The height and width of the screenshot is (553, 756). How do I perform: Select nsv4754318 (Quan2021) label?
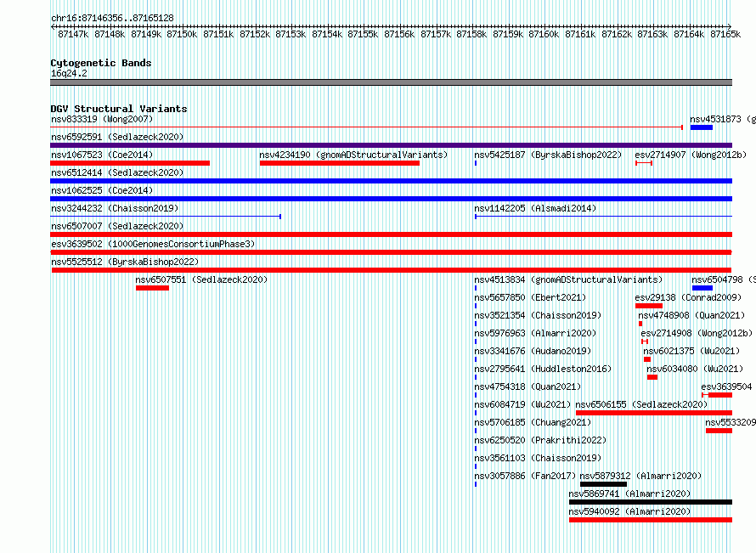point(528,387)
